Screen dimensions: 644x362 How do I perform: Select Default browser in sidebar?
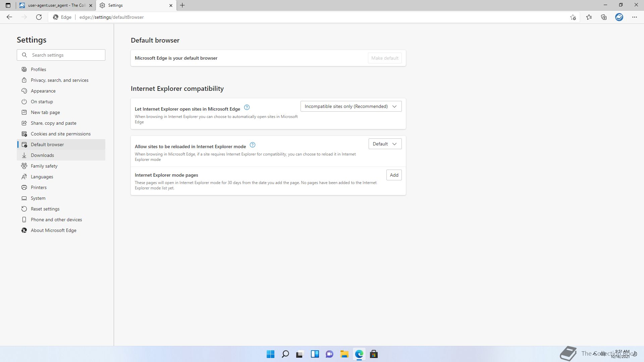pos(61,144)
